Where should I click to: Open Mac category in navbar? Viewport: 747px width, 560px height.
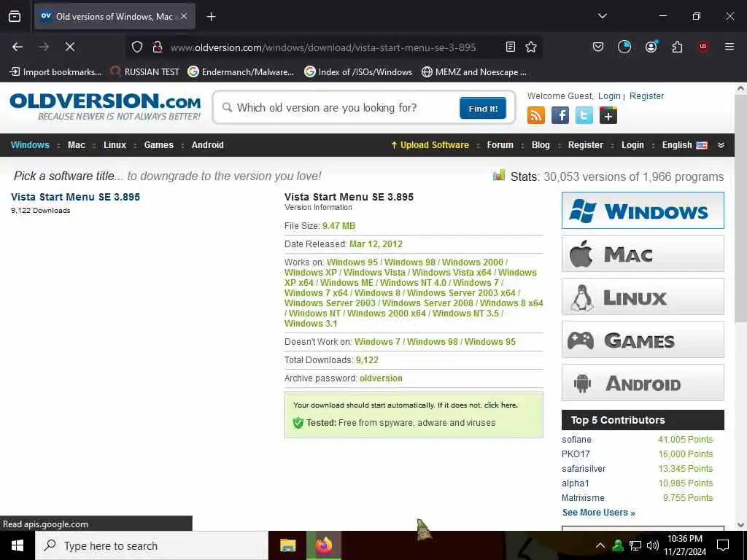coord(76,145)
